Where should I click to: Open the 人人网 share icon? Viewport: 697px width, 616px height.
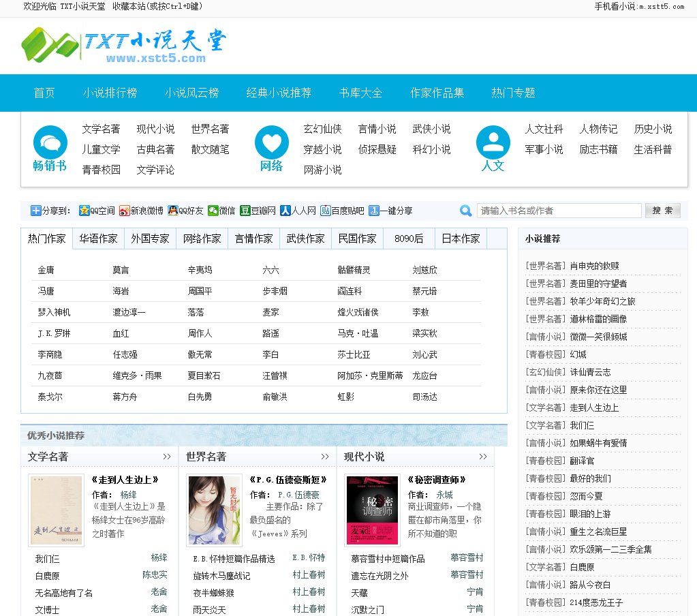click(285, 211)
